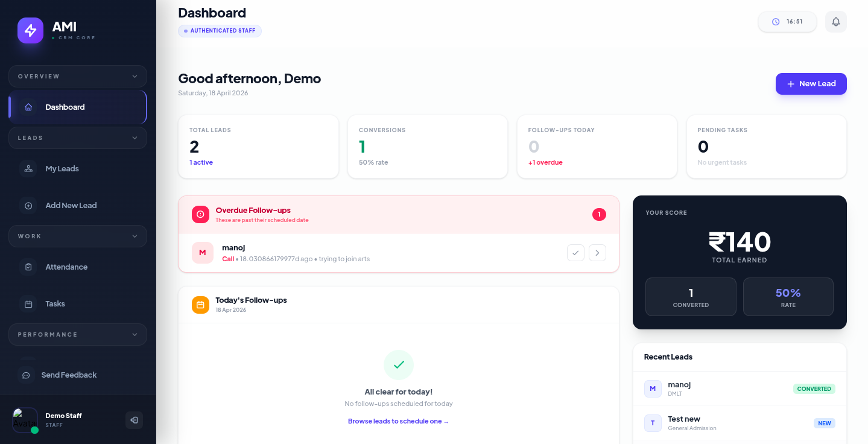This screenshot has width=868, height=444.
Task: Expand the Performance sidebar section
Action: (x=78, y=335)
